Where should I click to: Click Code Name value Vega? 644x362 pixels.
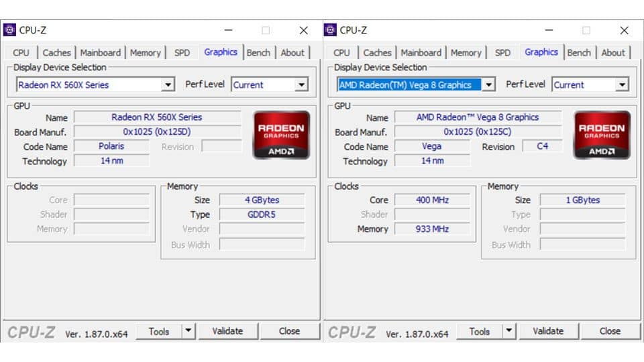pos(432,146)
